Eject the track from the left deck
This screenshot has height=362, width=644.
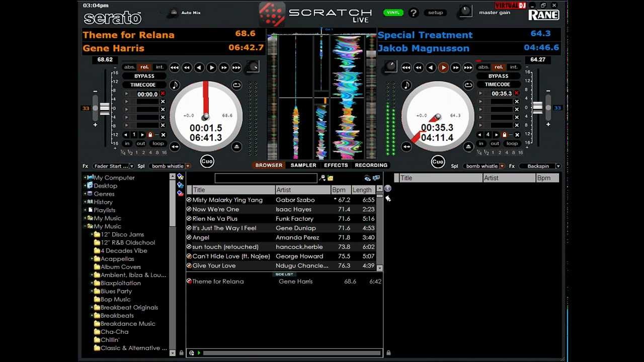pyautogui.click(x=236, y=146)
